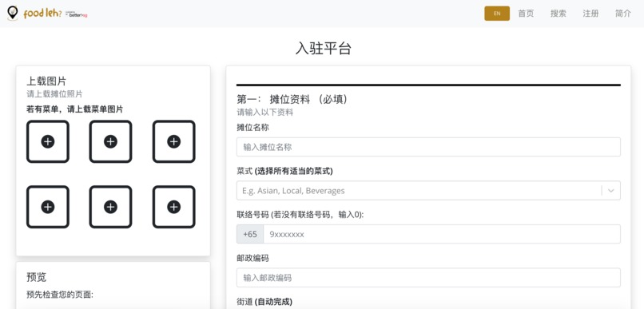
Task: Focus the 输入摊位名称 input field
Action: [x=428, y=147]
